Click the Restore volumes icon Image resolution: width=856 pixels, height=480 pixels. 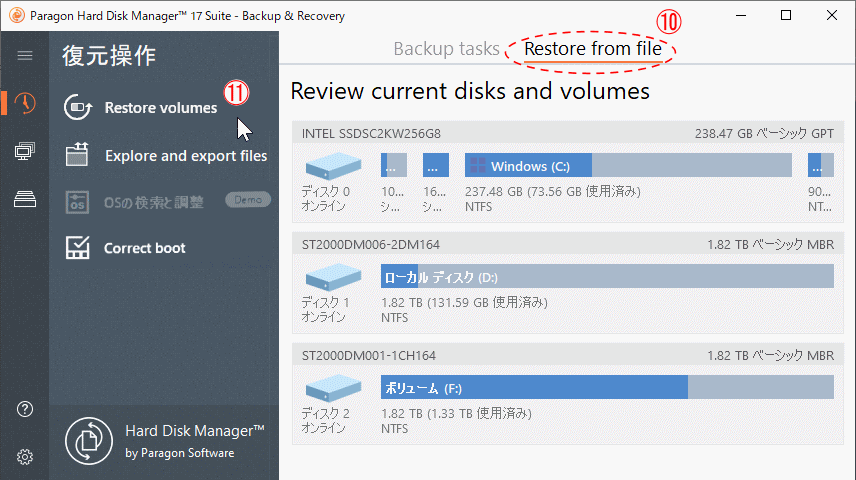coord(78,108)
